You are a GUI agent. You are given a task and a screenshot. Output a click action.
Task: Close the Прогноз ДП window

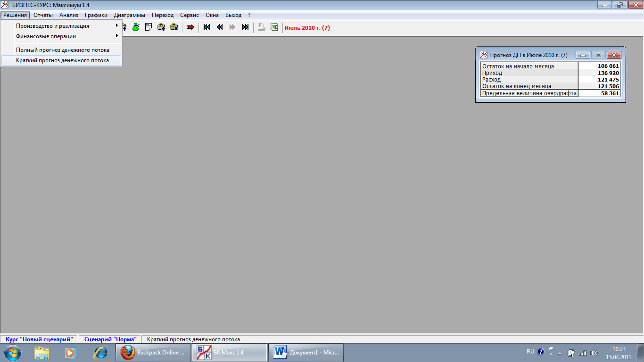point(614,55)
